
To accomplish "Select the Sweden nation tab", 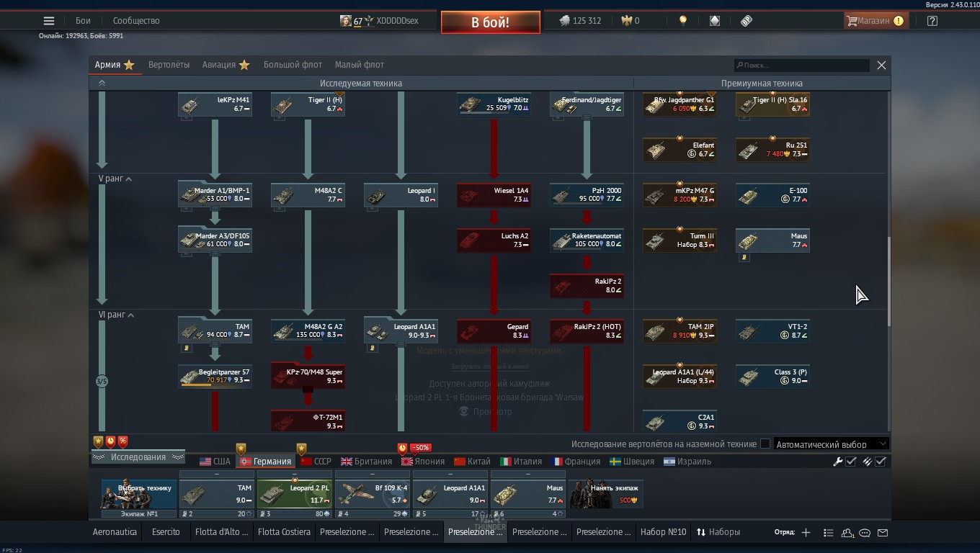I will [632, 462].
